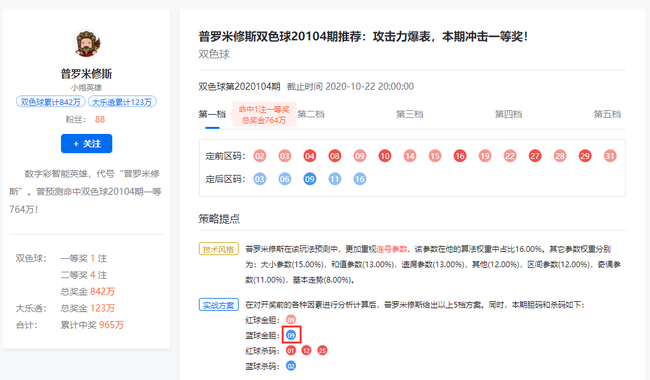Viewport: 650px width, 380px height.
Task: Select red ball 14 in 定前区码
Action: 410,156
